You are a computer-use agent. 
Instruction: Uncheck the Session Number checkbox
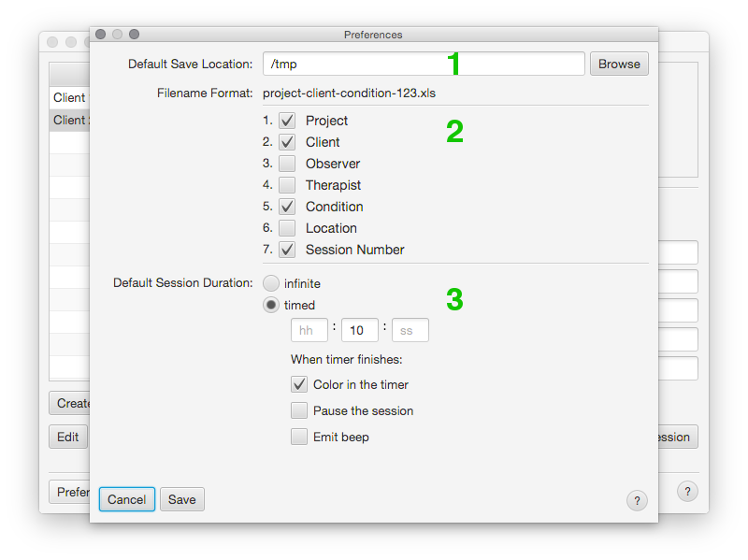(287, 250)
